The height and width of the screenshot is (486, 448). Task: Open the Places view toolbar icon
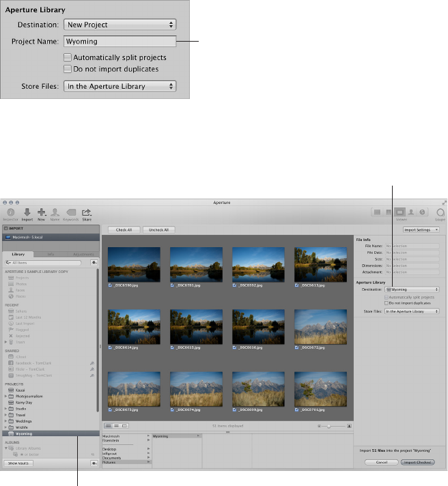(422, 212)
